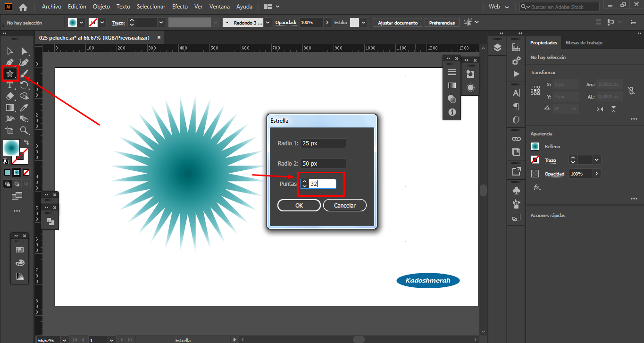Select the Star tool
Image resolution: width=644 pixels, height=343 pixels.
pyautogui.click(x=10, y=74)
